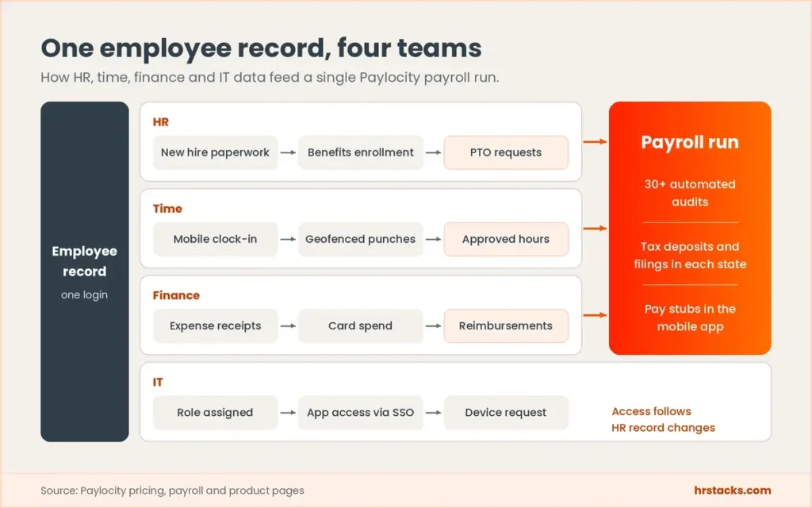
Task: Select the 'Reimbursements' box
Action: (x=506, y=325)
